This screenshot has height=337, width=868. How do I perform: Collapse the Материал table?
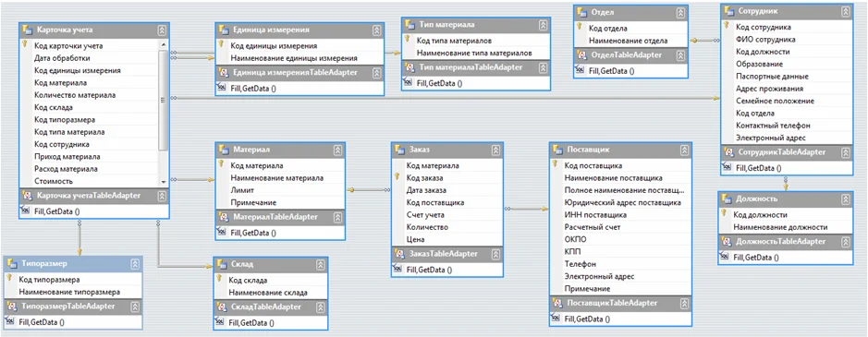tap(338, 150)
